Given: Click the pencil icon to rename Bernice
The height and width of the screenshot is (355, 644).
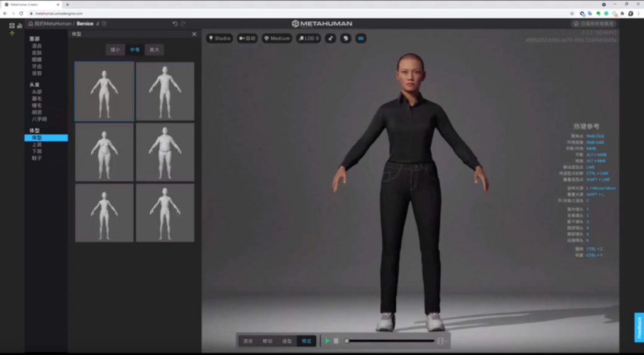Looking at the screenshot, I should 97,24.
